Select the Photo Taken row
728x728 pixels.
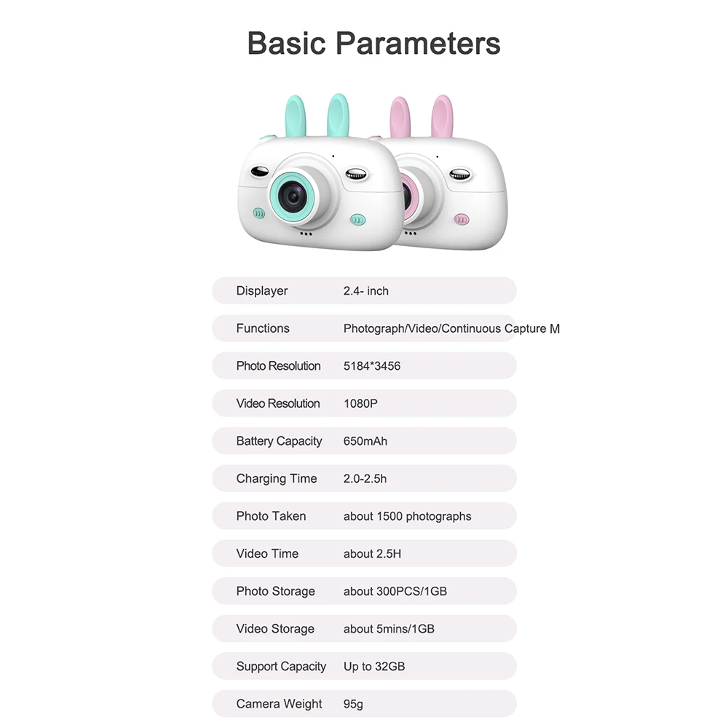[x=365, y=516]
